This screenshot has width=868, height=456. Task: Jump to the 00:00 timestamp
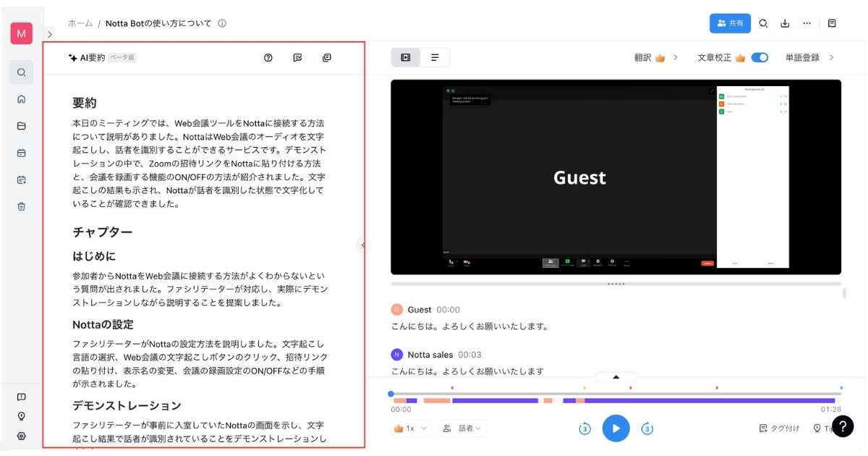[448, 310]
